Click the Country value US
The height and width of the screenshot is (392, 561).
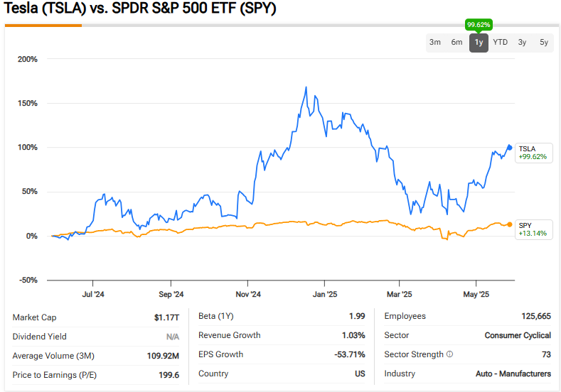(x=360, y=374)
